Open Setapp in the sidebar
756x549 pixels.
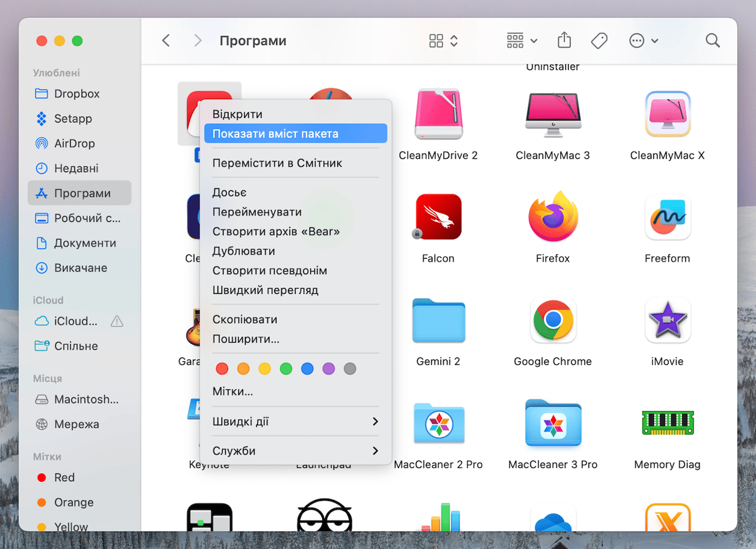80,119
